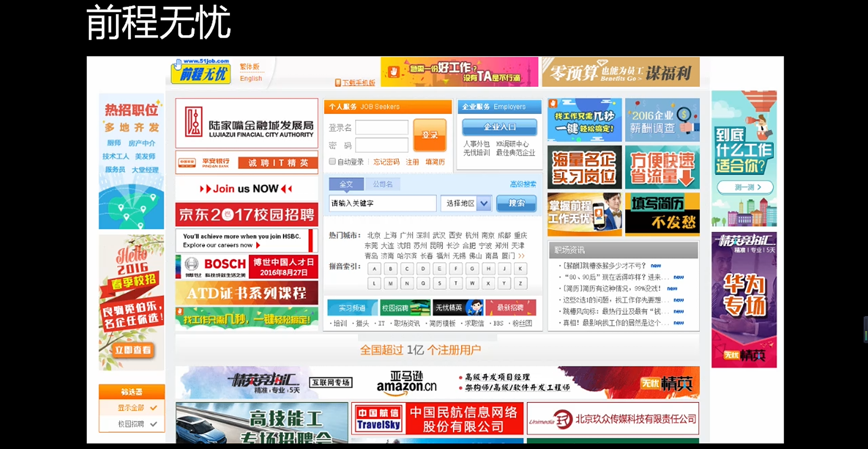Image resolution: width=868 pixels, height=449 pixels.
Task: Open the 下载手机版 mobile download link
Action: pos(356,83)
